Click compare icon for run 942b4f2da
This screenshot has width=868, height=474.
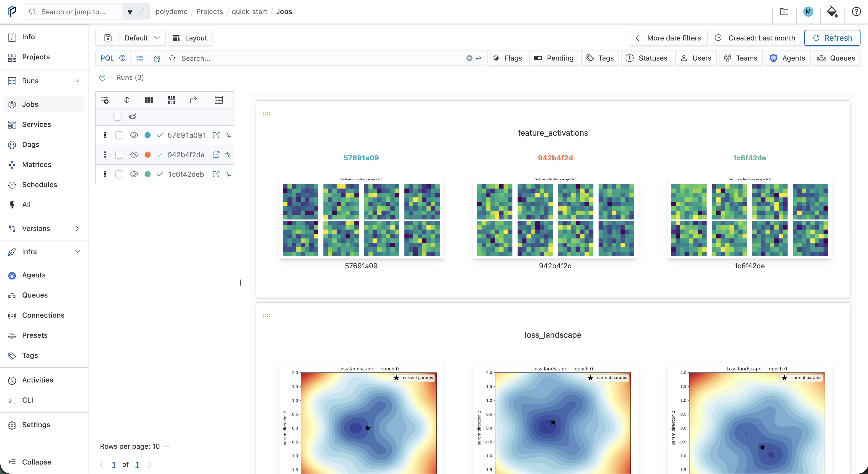228,155
